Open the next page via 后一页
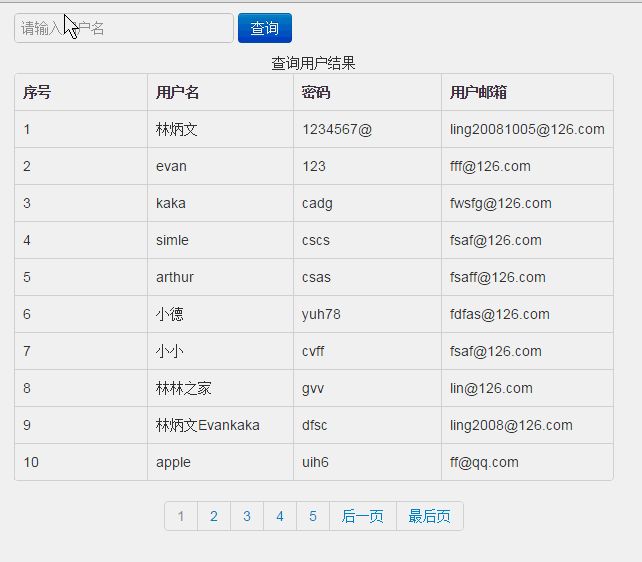Image resolution: width=642 pixels, height=562 pixels. point(363,516)
